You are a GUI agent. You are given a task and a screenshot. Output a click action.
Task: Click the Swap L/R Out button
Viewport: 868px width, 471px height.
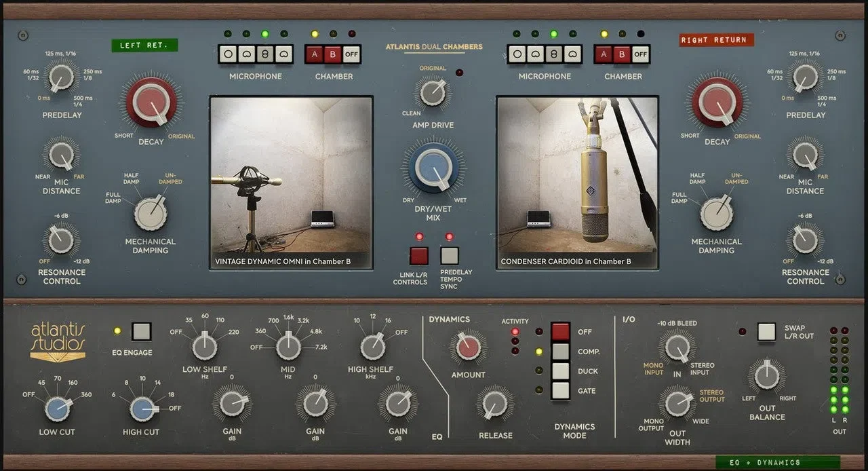tap(766, 331)
